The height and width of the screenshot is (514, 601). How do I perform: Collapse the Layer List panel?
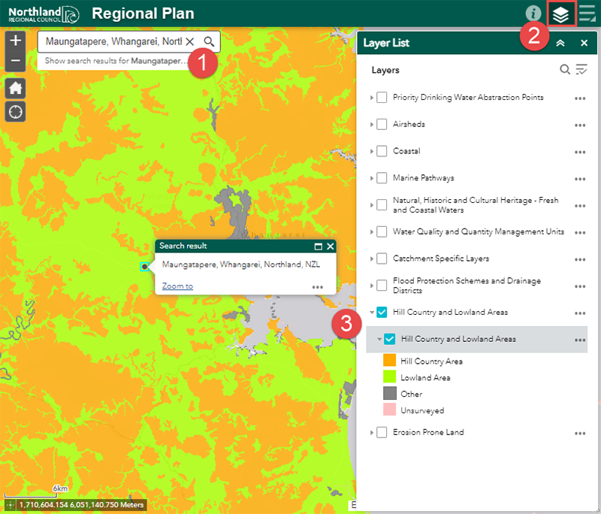(560, 43)
